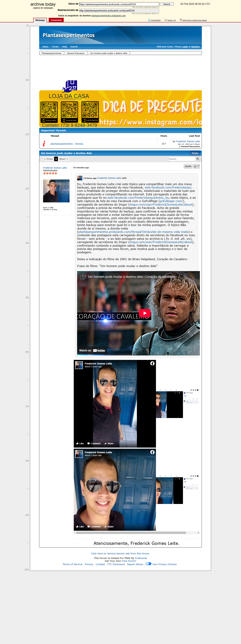The height and width of the screenshot is (644, 241).
Task: Click the busca button
Action: pos(167,4)
